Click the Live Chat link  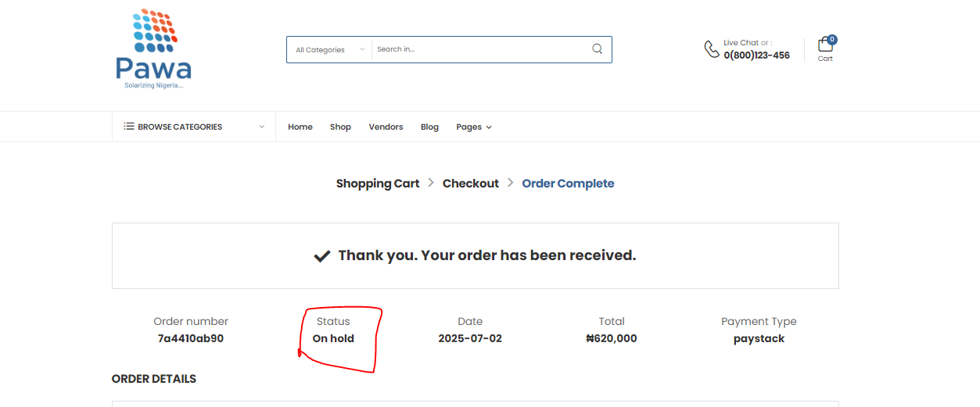point(741,43)
